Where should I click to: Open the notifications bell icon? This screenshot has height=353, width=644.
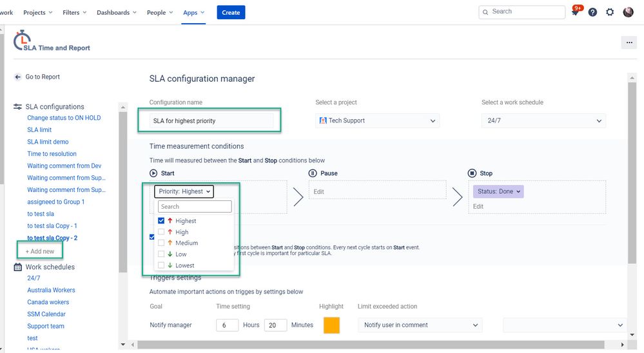576,12
